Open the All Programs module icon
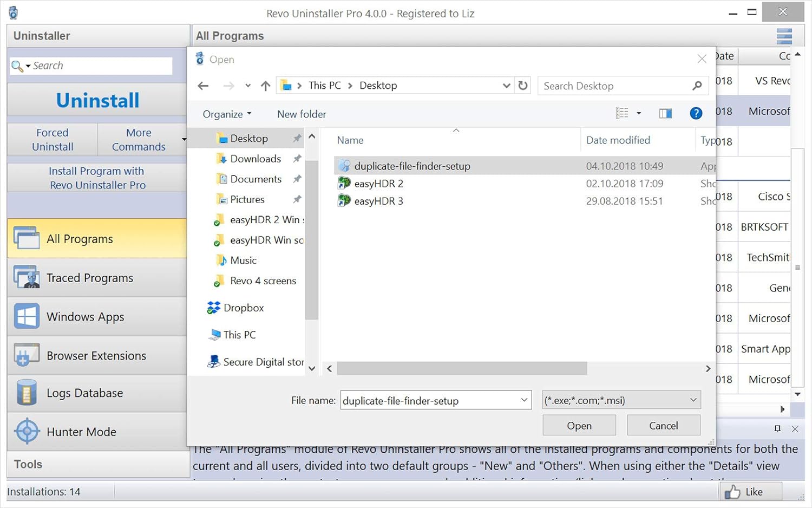Image resolution: width=812 pixels, height=508 pixels. 27,238
